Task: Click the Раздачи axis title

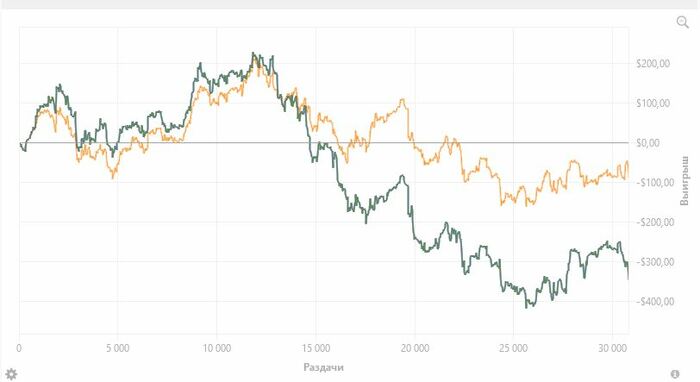Action: (324, 367)
